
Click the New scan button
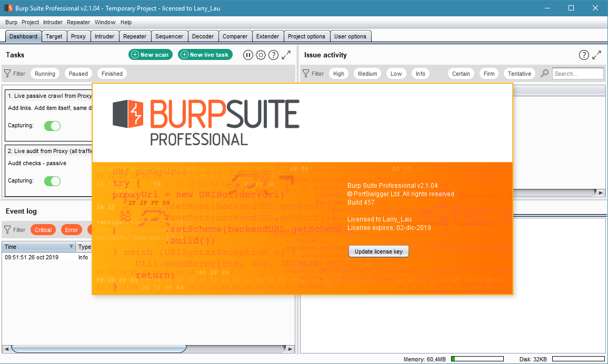click(x=151, y=55)
